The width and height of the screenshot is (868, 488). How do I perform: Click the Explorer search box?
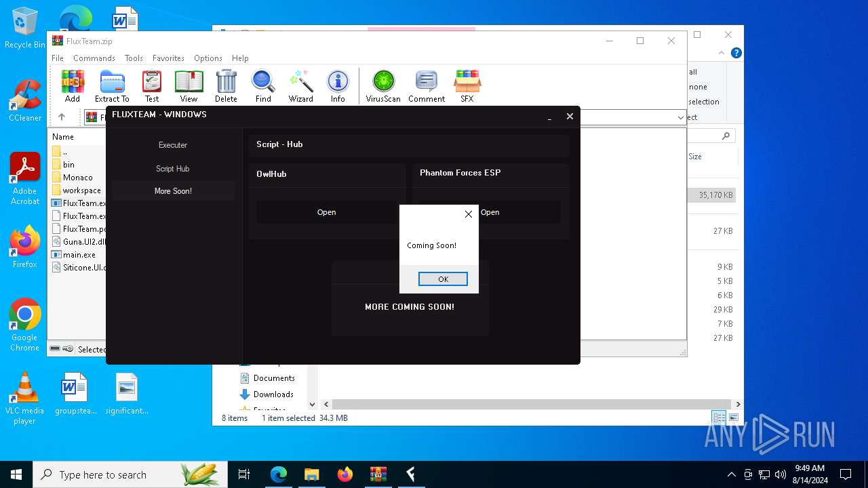[711, 136]
